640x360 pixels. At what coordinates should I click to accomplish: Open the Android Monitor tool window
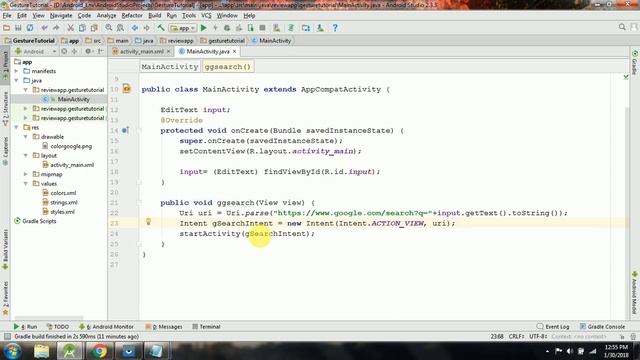pyautogui.click(x=107, y=327)
